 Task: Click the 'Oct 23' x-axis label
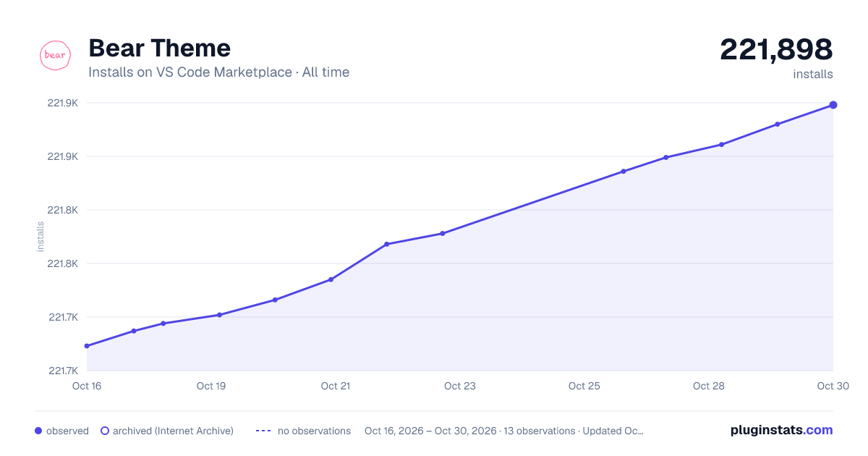click(x=460, y=386)
